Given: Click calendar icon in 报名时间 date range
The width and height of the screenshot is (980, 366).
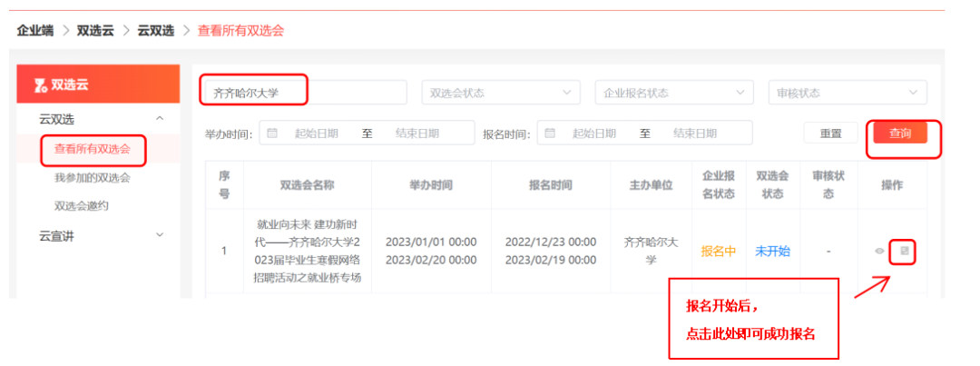Looking at the screenshot, I should [549, 133].
